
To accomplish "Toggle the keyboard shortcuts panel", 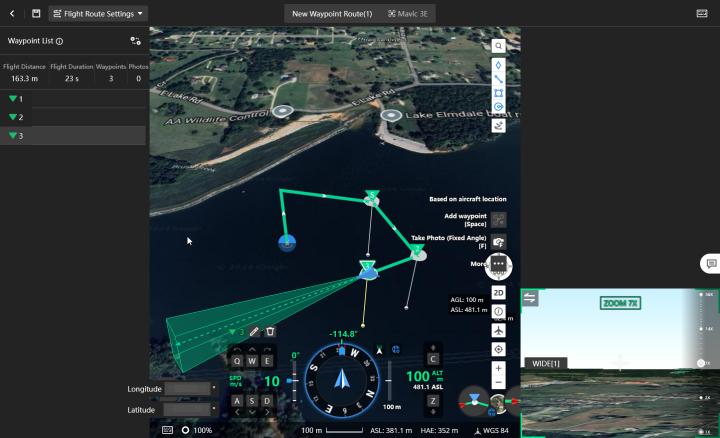I will pos(702,14).
